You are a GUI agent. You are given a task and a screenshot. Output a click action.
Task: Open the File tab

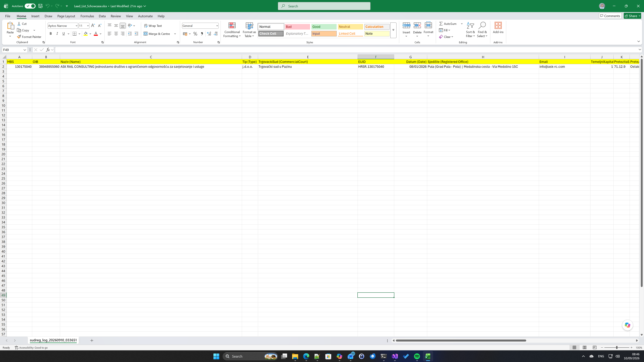(8, 16)
